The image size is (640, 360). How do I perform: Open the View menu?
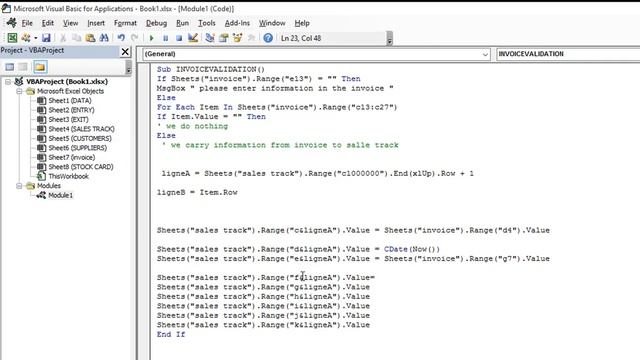[x=70, y=23]
